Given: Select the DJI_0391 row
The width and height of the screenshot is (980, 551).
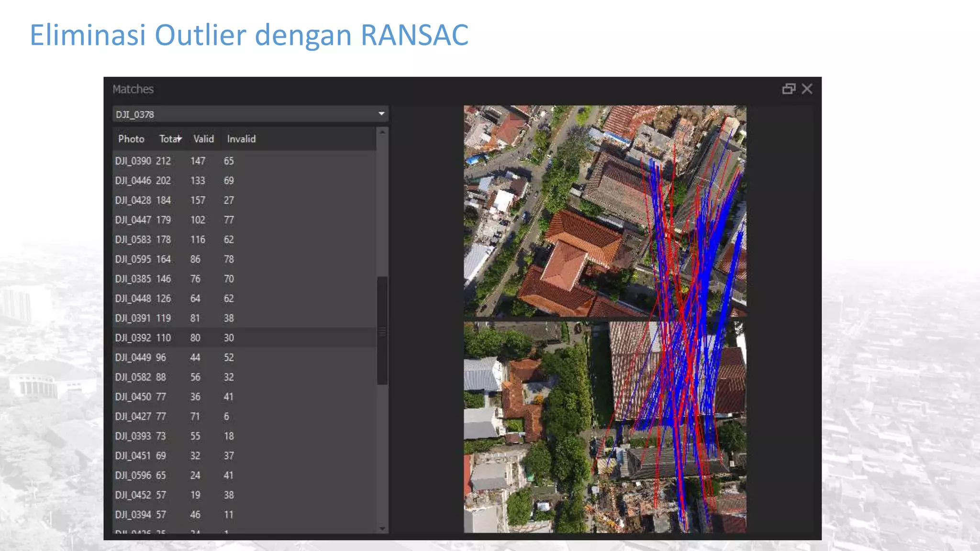Looking at the screenshot, I should pyautogui.click(x=245, y=318).
